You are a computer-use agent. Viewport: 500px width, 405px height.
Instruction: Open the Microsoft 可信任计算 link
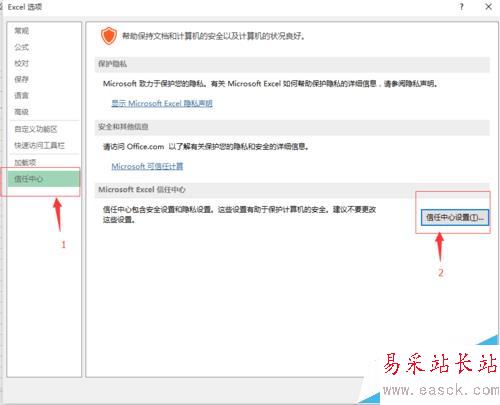click(x=147, y=166)
